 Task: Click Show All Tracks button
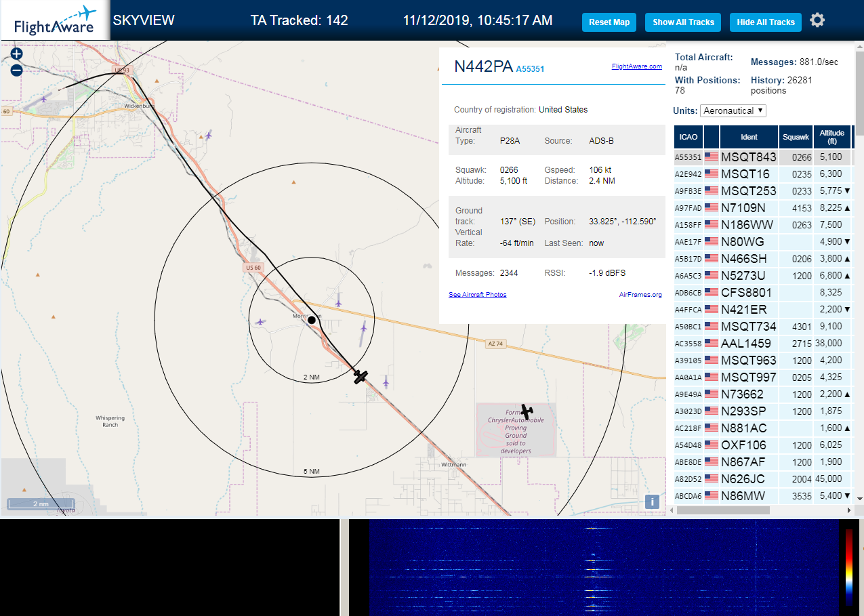tap(683, 22)
